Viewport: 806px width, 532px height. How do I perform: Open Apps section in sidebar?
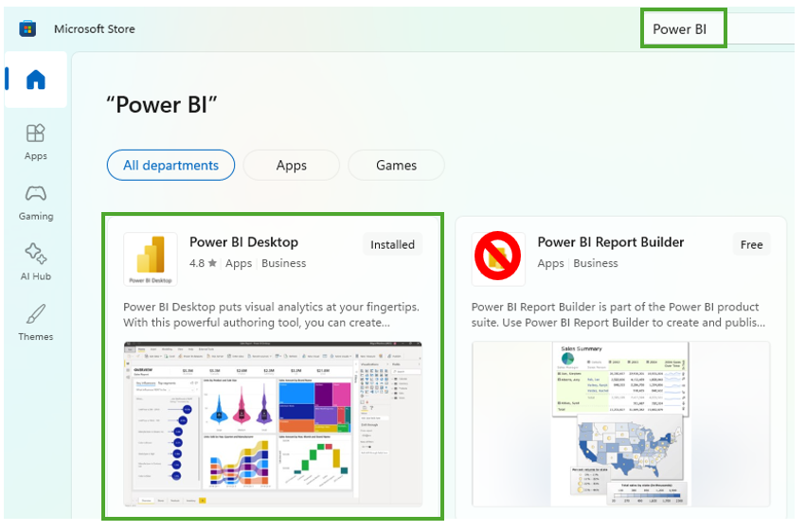pyautogui.click(x=35, y=142)
